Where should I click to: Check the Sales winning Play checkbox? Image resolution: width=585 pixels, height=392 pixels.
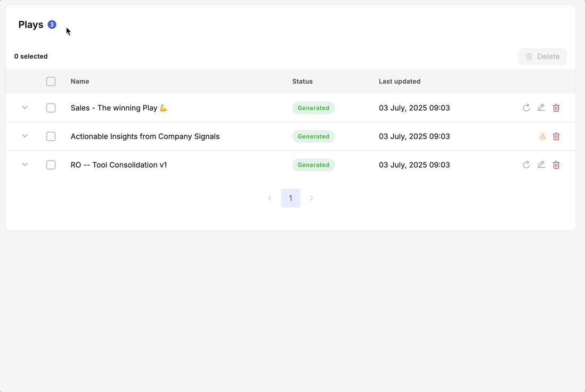(x=51, y=108)
